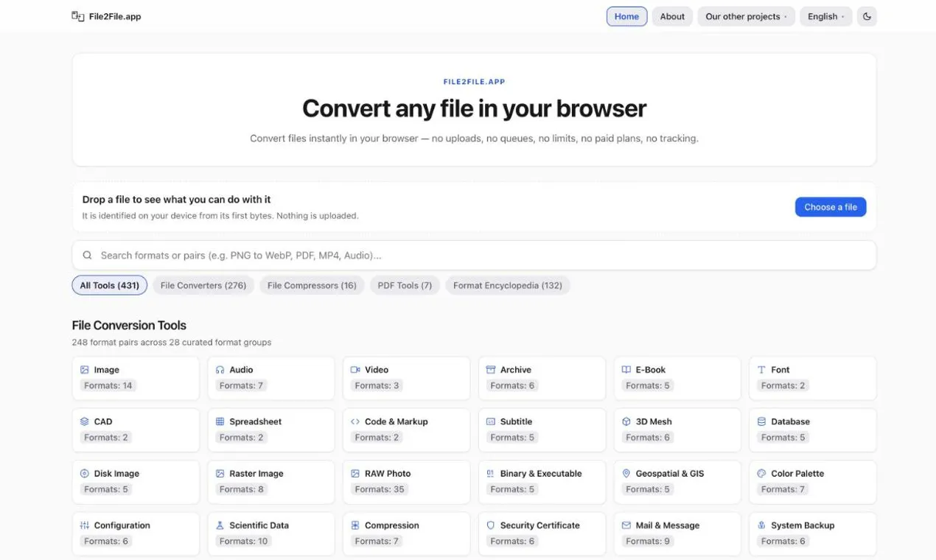Click the Choose a file button
This screenshot has width=936, height=560.
(831, 207)
